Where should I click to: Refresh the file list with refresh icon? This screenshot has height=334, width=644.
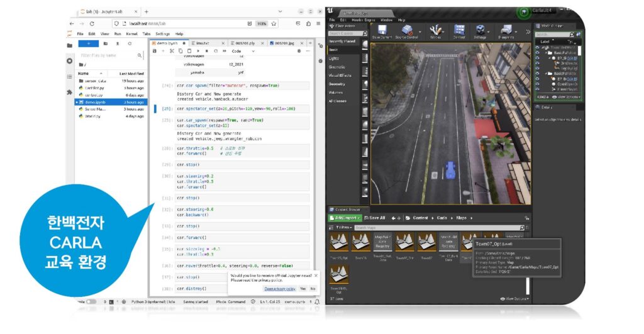(x=130, y=43)
